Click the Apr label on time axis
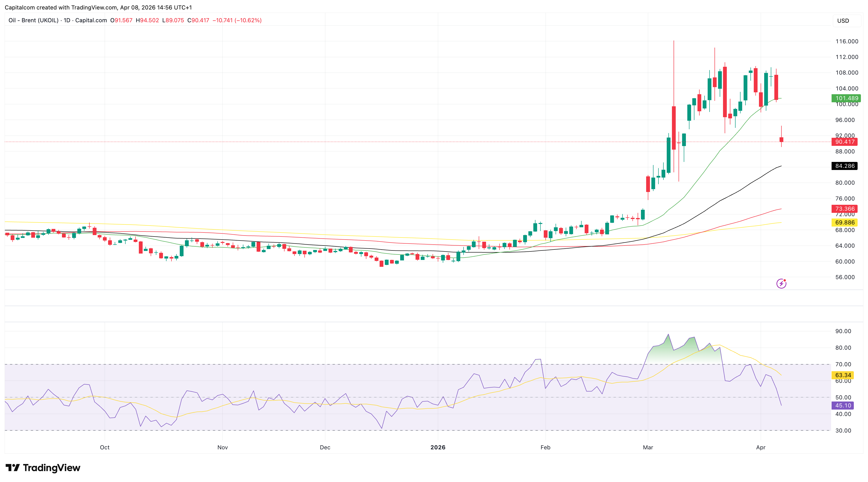Screen dimensions: 868x482 coord(761,447)
